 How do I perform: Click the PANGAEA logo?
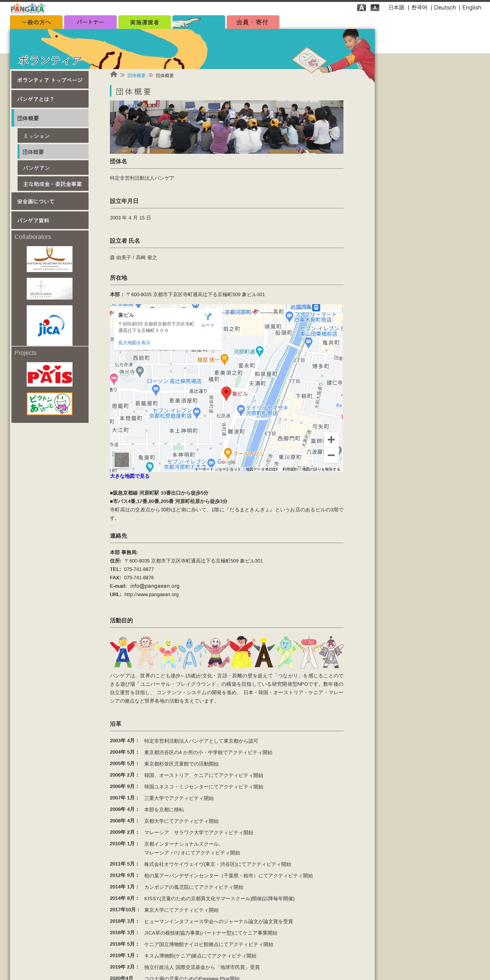[28, 8]
